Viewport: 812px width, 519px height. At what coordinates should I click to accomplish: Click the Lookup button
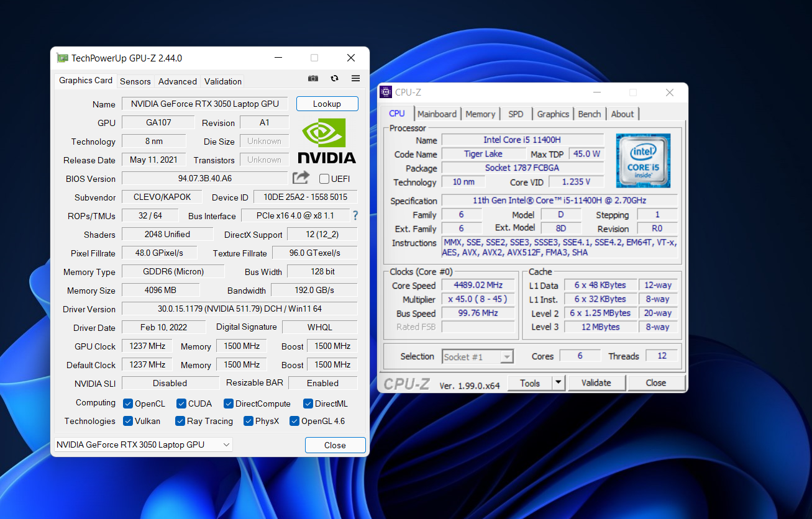(327, 104)
